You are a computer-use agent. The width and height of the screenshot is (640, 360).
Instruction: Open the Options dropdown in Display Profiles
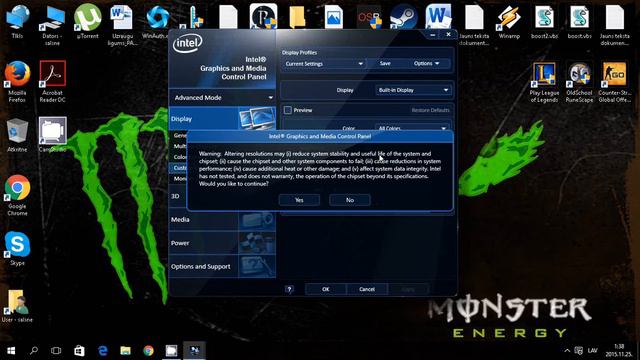click(x=427, y=64)
